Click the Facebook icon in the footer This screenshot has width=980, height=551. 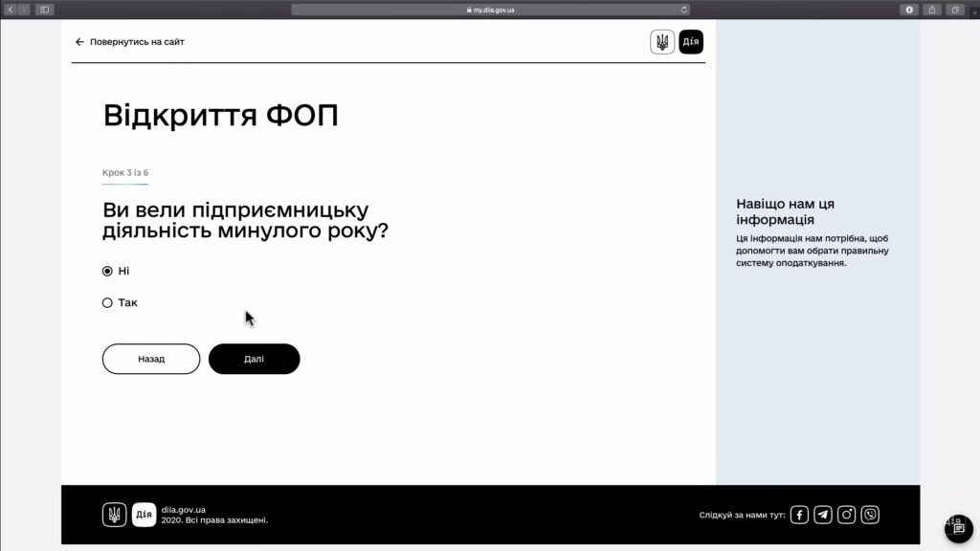point(799,515)
